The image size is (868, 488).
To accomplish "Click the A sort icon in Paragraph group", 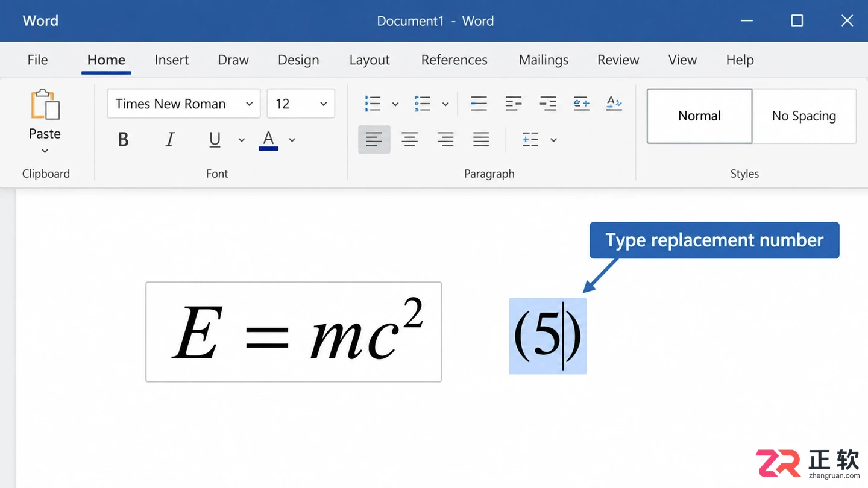I will (614, 104).
